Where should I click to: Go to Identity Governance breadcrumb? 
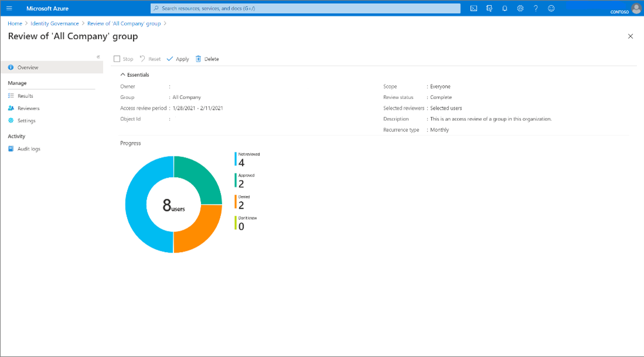(x=54, y=23)
